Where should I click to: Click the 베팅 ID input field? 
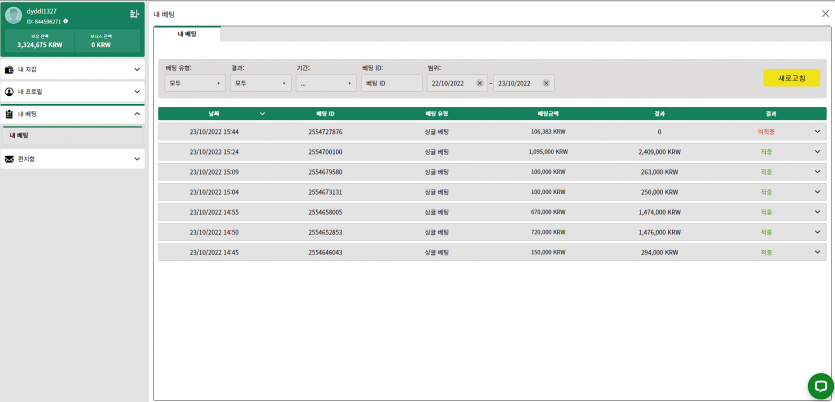point(392,83)
